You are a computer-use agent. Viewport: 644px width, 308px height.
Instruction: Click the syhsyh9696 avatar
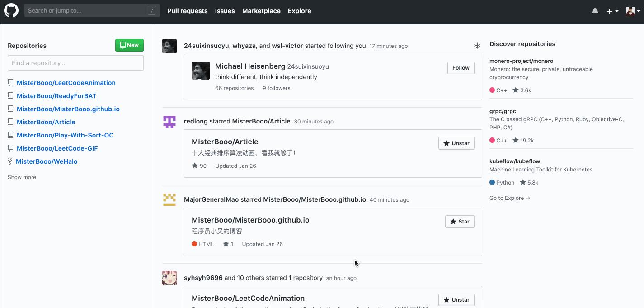pos(169,278)
